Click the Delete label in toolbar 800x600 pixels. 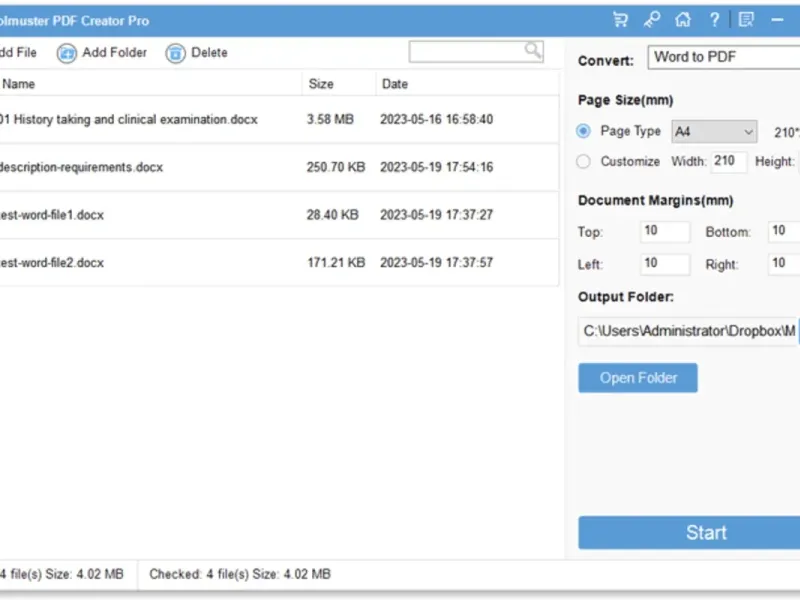click(x=209, y=53)
